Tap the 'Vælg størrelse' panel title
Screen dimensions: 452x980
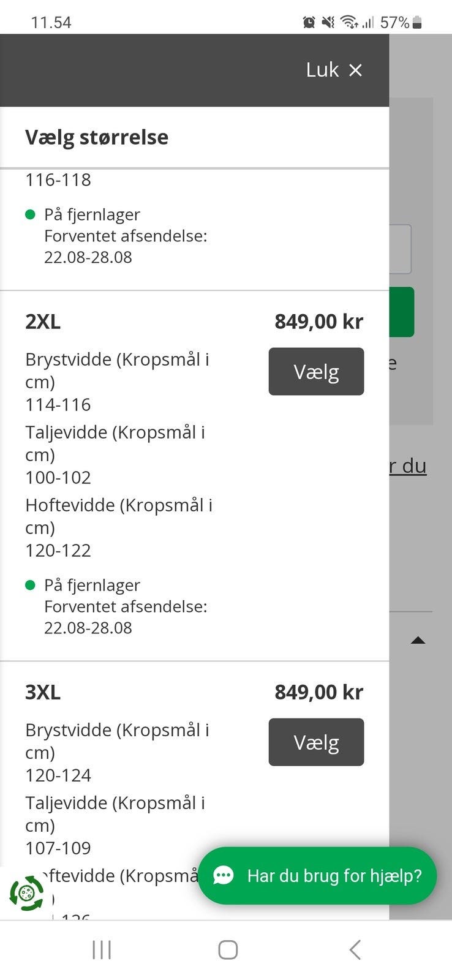(x=97, y=137)
